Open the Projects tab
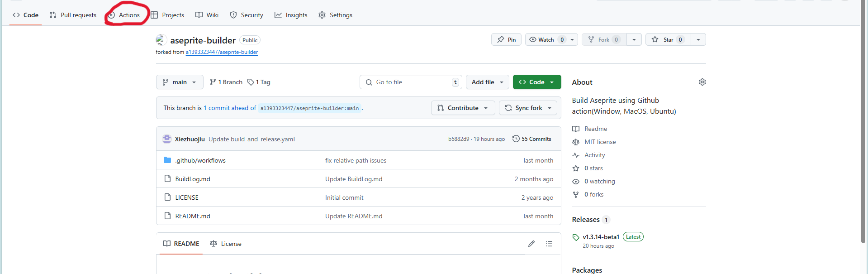This screenshot has width=868, height=274. pyautogui.click(x=167, y=15)
